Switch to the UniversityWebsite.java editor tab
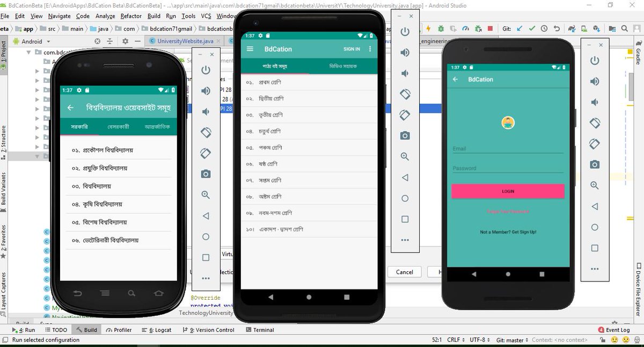 tap(185, 41)
